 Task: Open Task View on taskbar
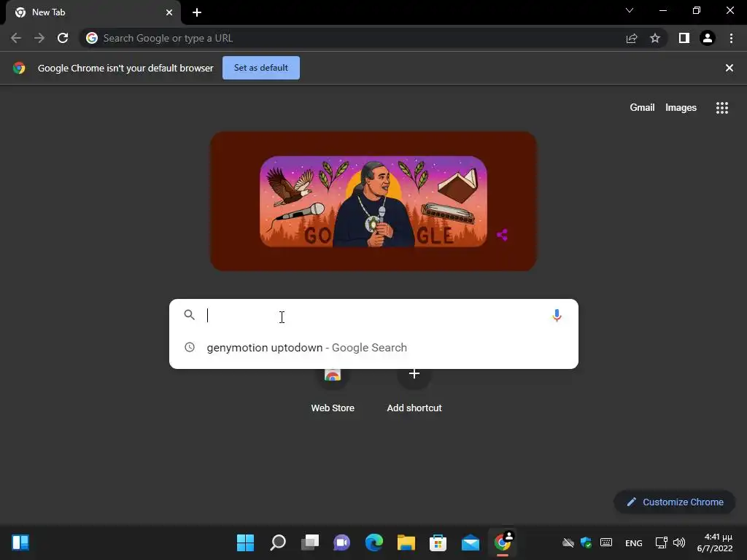click(x=309, y=542)
